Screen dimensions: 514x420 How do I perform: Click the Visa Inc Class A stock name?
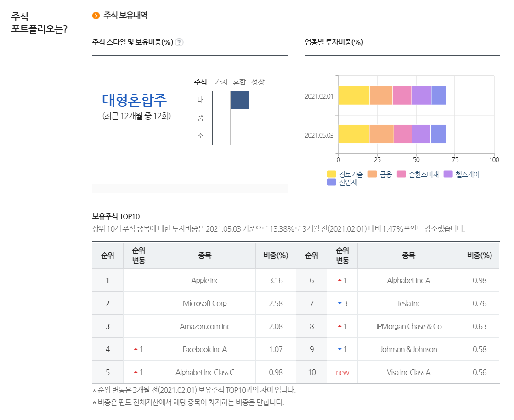[x=409, y=372]
